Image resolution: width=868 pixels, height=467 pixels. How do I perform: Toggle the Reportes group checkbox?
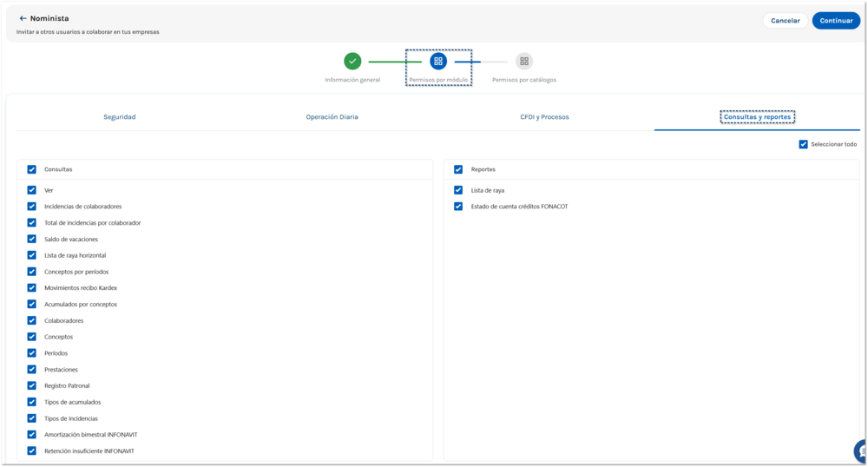(x=458, y=169)
